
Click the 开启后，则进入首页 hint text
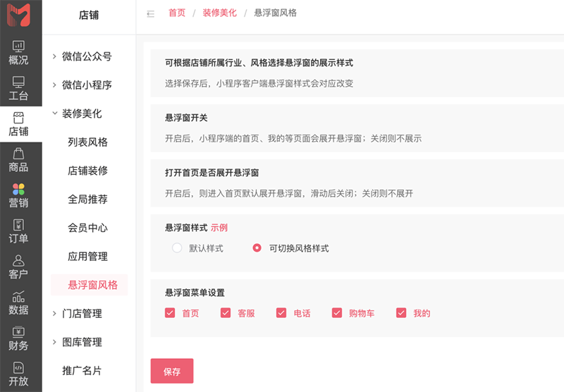289,193
